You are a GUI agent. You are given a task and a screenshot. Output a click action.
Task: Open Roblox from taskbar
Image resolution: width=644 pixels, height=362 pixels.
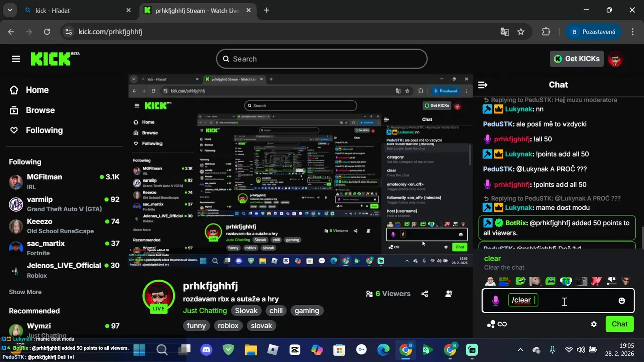[273, 350]
